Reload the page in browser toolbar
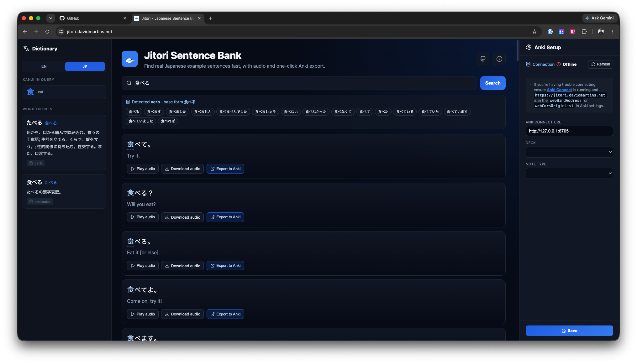The width and height of the screenshot is (637, 364). point(47,32)
